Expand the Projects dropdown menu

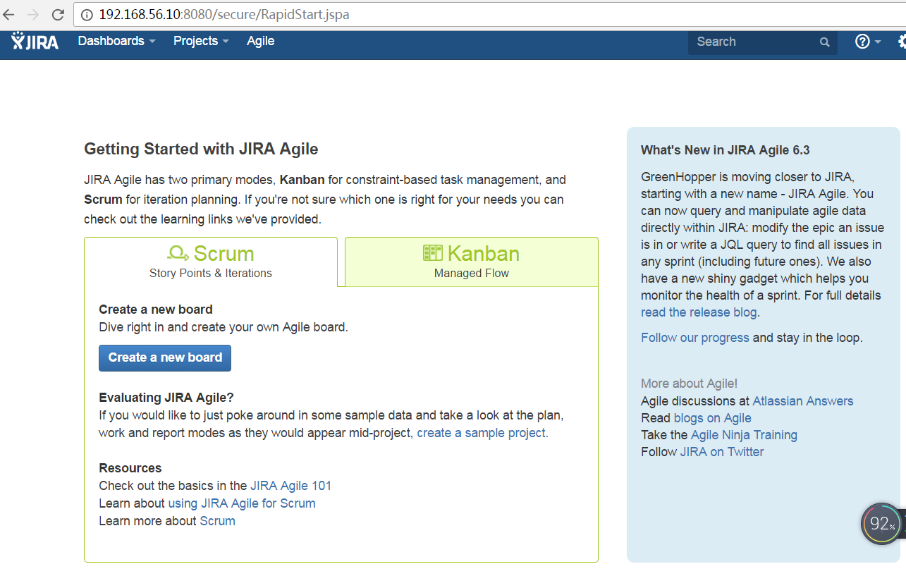[201, 42]
